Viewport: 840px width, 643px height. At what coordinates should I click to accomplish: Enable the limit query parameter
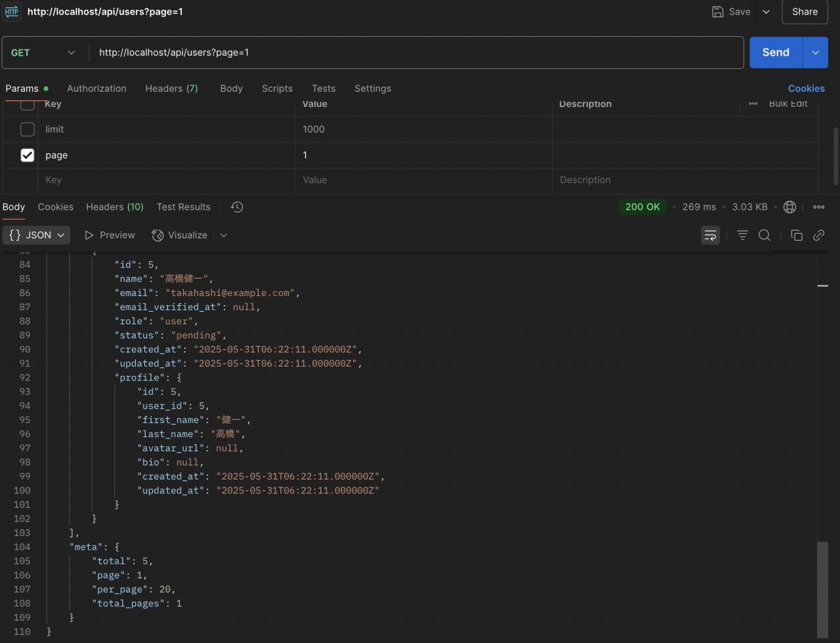[x=27, y=129]
